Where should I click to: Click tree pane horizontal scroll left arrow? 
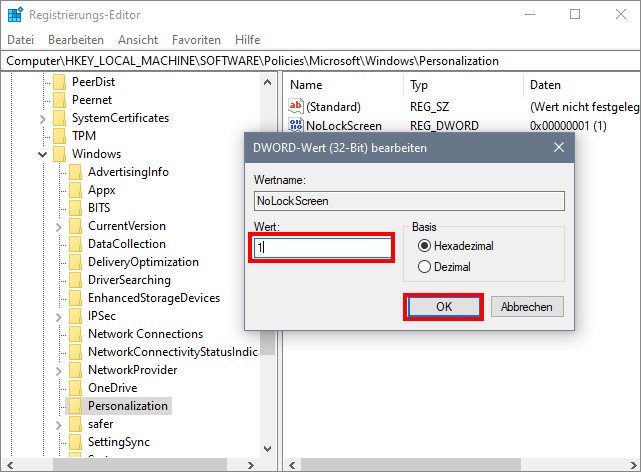point(10,465)
